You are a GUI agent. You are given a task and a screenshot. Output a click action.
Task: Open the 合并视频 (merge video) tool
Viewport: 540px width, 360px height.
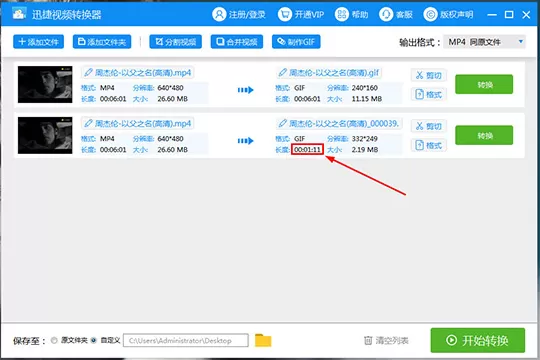click(237, 42)
